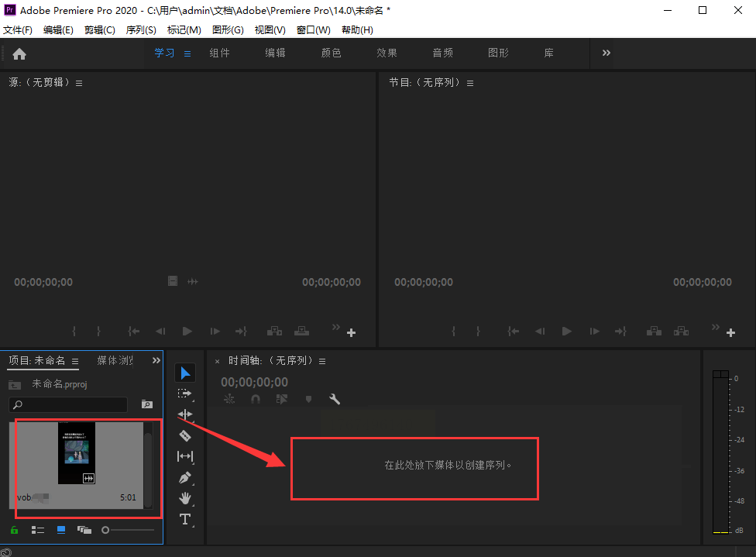
Task: Adjust the thumbnail zoom slider
Action: click(106, 530)
